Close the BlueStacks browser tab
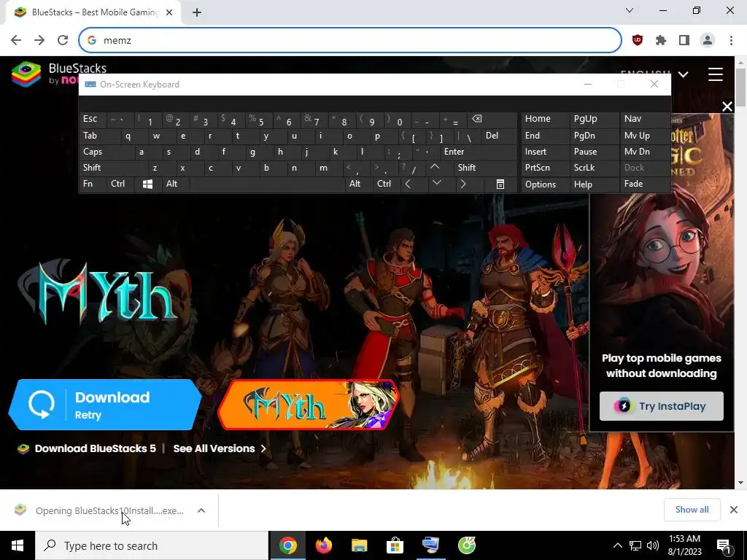The width and height of the screenshot is (747, 560). (x=169, y=12)
